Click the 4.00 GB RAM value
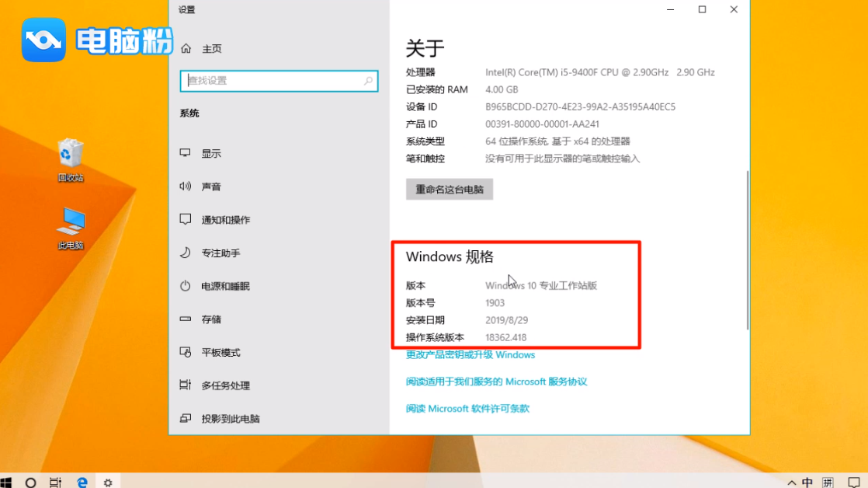 tap(502, 89)
